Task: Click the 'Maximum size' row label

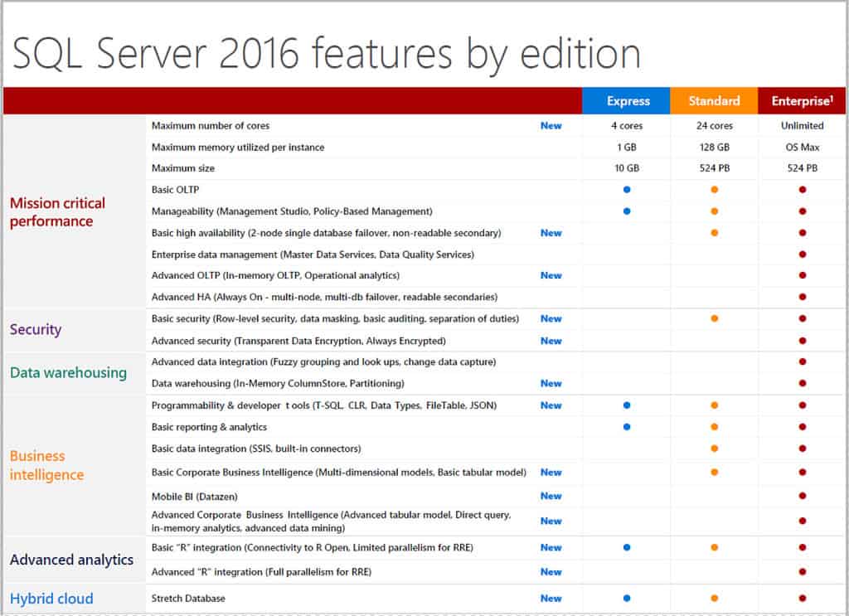Action: click(x=183, y=168)
